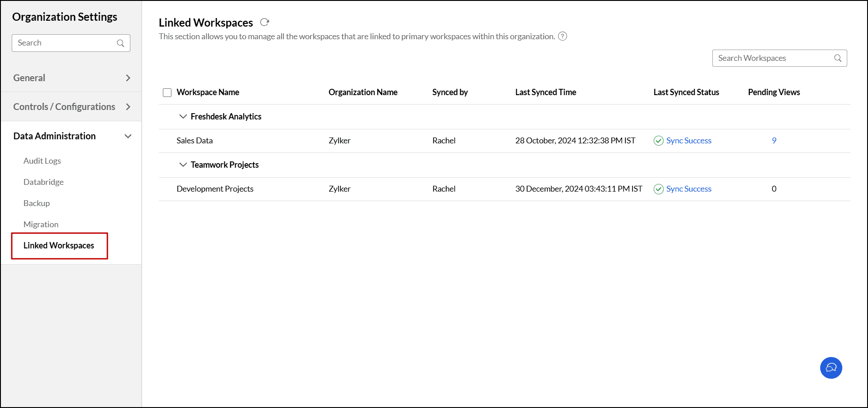Click inside the Search Workspaces input field
Viewport: 868px width, 408px height.
click(x=767, y=58)
